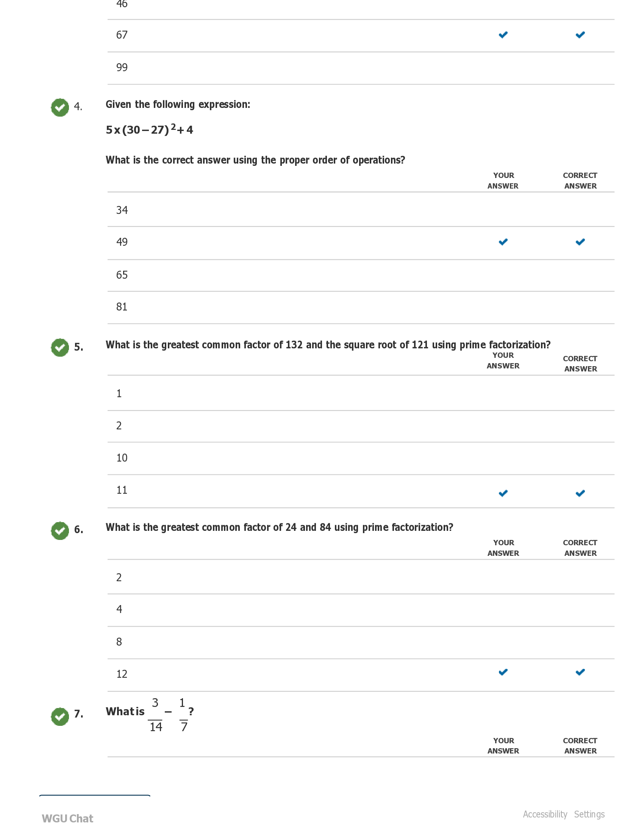Click green correct icon beside question 5

tap(60, 348)
